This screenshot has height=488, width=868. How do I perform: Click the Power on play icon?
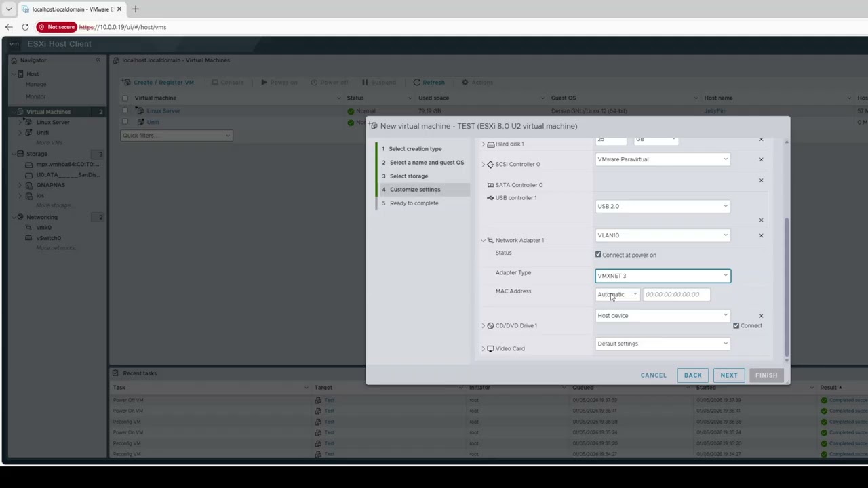264,83
